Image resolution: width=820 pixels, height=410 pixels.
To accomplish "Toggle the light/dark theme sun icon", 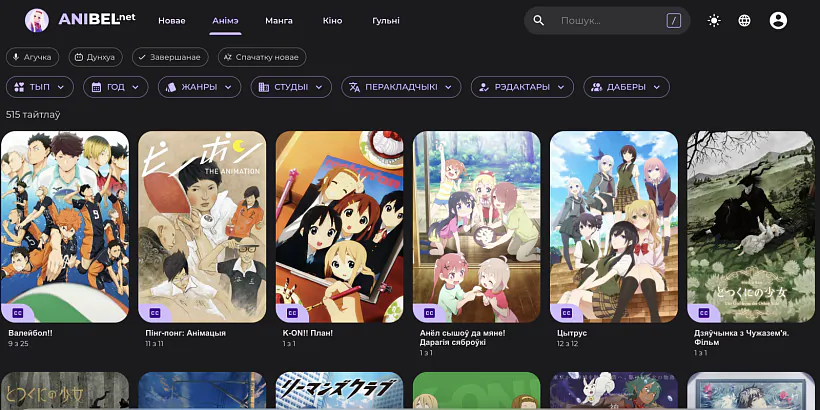I will pos(713,20).
